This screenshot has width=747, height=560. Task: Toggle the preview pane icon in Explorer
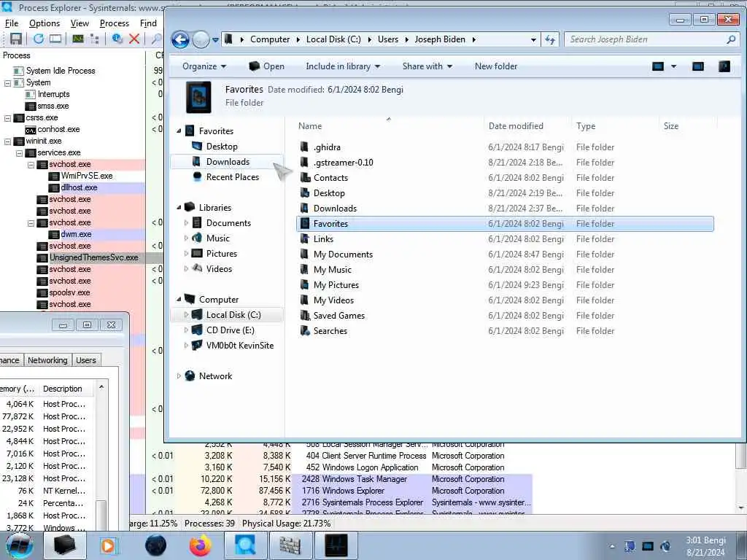[698, 66]
